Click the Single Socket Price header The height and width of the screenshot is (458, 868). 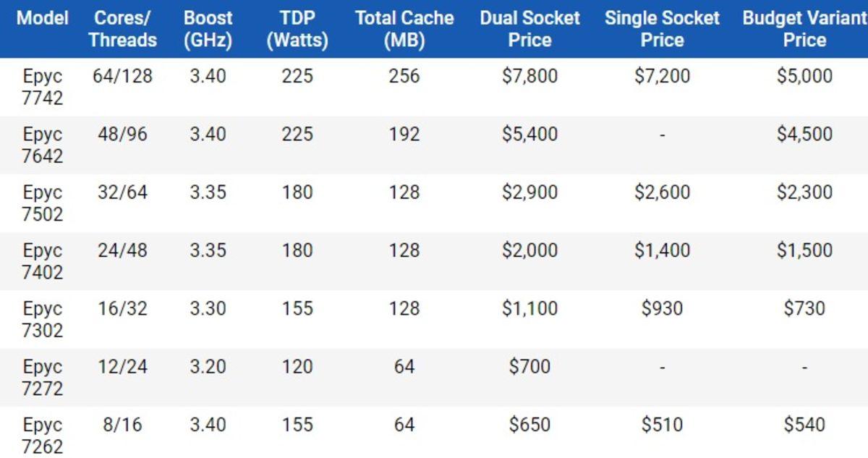tap(662, 29)
